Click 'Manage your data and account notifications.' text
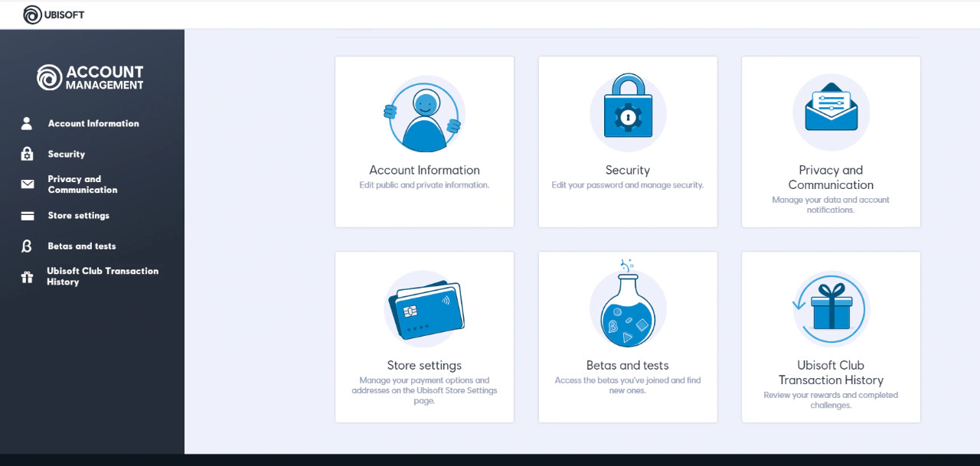This screenshot has width=980, height=466. 831,205
